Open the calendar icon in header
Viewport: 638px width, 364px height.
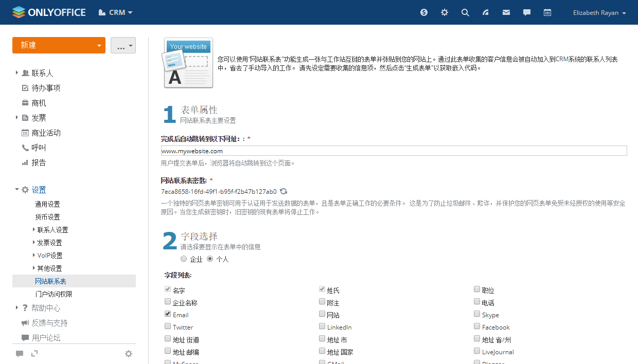tap(547, 12)
